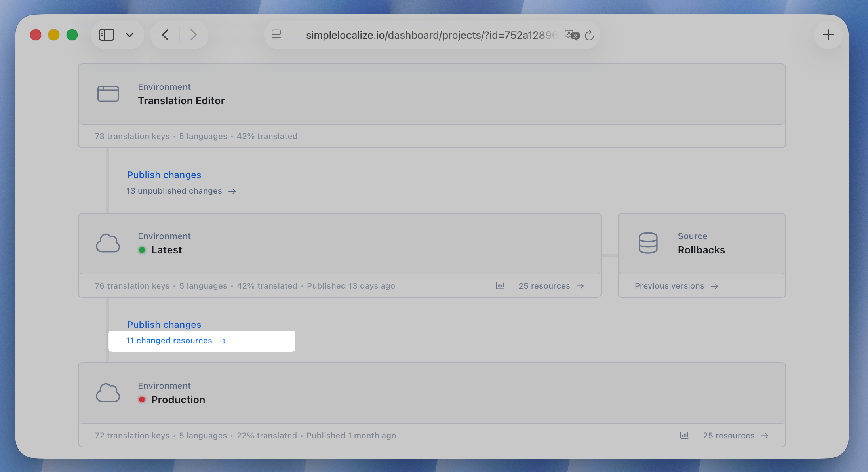This screenshot has height=472, width=868.
Task: Click the reader view icon in the address bar
Action: (276, 35)
